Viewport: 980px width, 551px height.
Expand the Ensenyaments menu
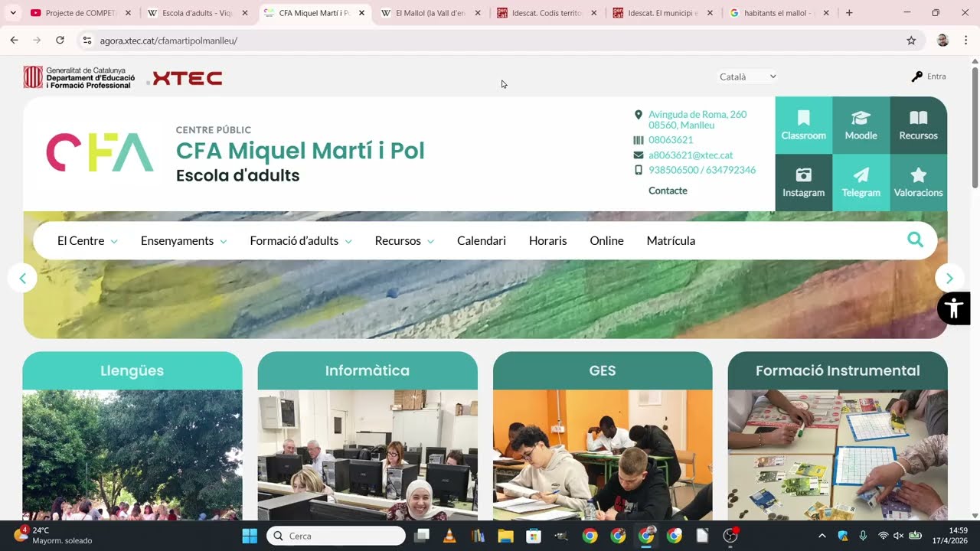pos(184,240)
